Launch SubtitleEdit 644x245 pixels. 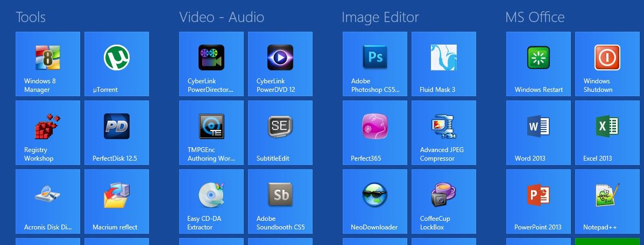tap(280, 133)
